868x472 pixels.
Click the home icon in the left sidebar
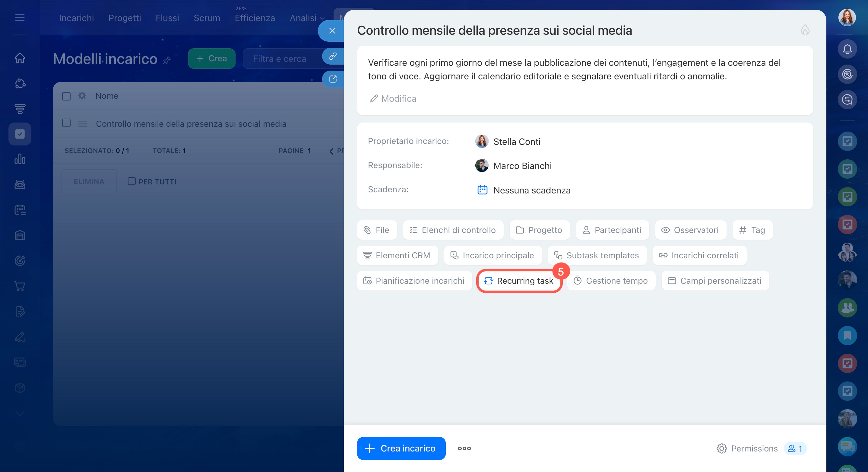tap(20, 58)
